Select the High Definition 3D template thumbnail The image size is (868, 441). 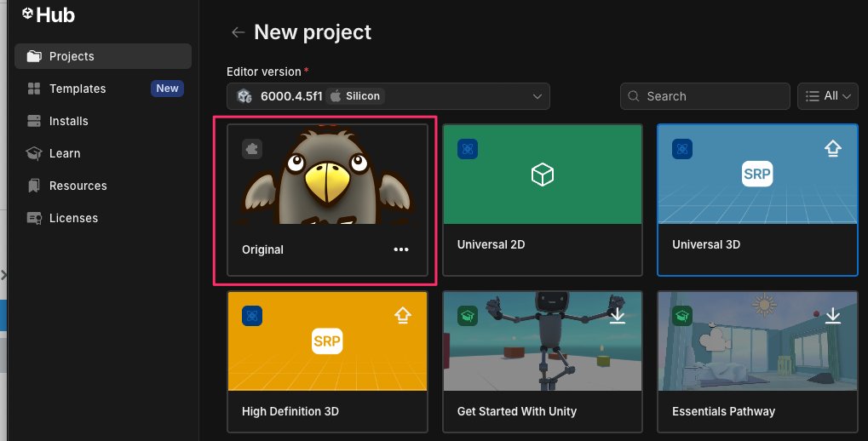(328, 341)
